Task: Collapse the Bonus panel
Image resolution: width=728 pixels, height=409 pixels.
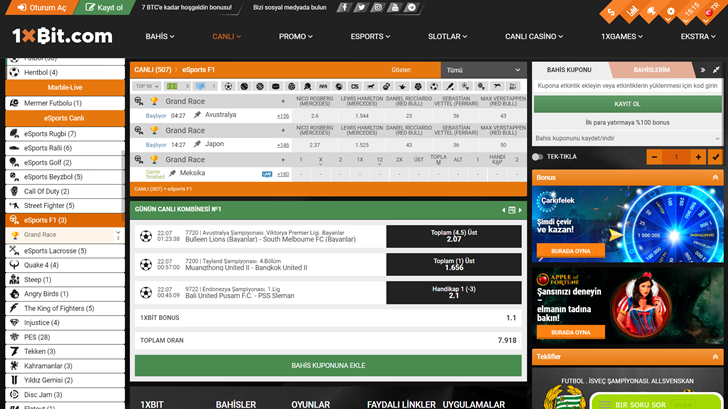Action: [715, 177]
